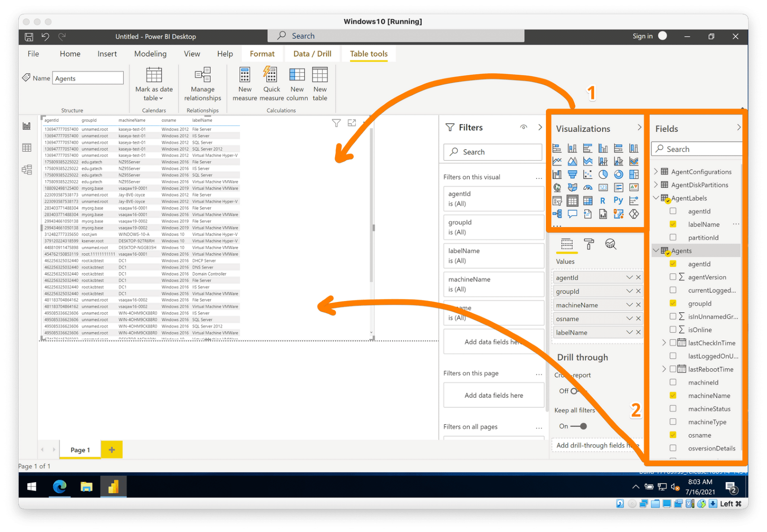Open the File menu
The height and width of the screenshot is (532, 767).
point(33,54)
